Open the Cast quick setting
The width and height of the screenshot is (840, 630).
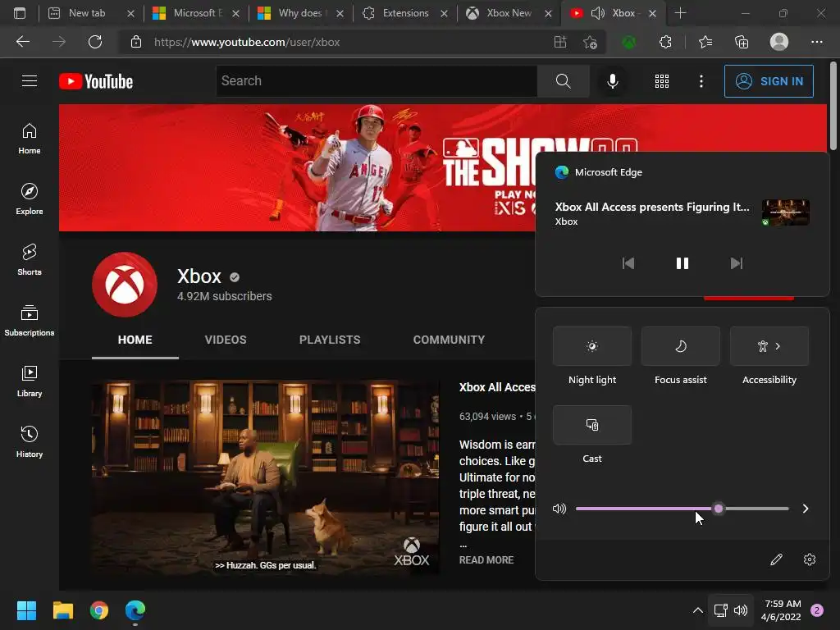(592, 425)
